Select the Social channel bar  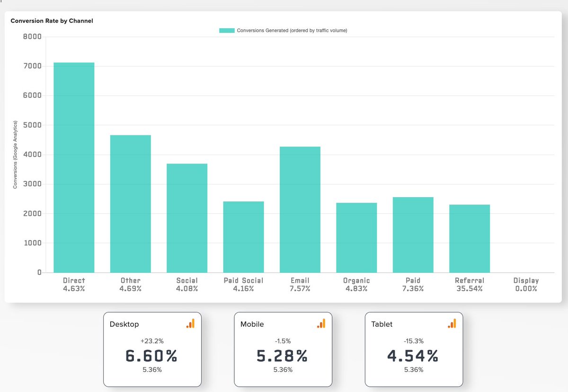pyautogui.click(x=187, y=218)
